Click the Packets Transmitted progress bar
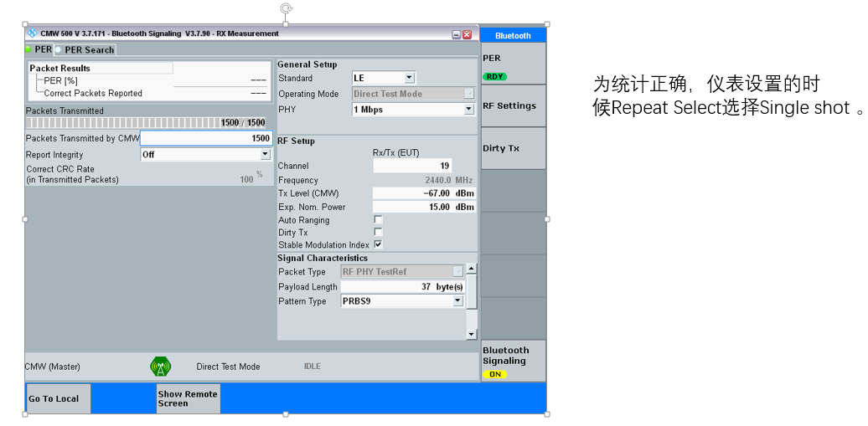 click(147, 123)
